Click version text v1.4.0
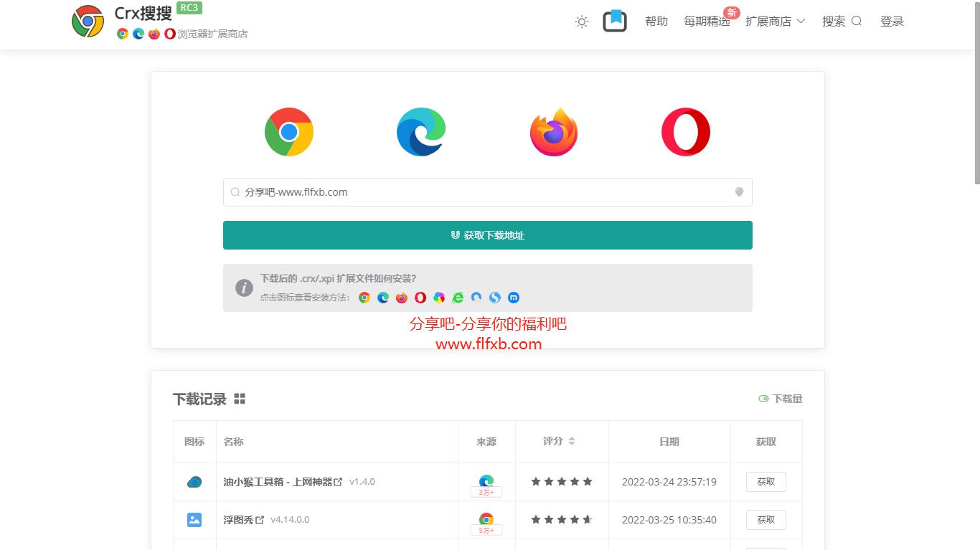This screenshot has width=980, height=550. click(x=362, y=482)
